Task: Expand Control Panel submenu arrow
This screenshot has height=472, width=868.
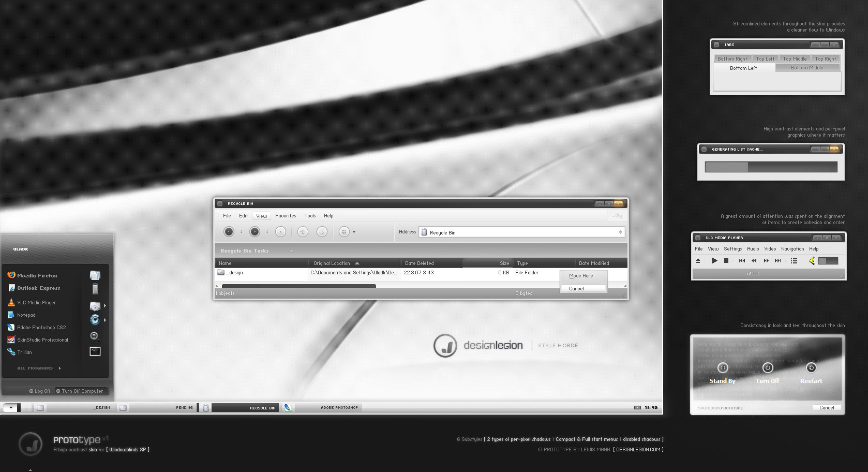Action: click(x=105, y=306)
